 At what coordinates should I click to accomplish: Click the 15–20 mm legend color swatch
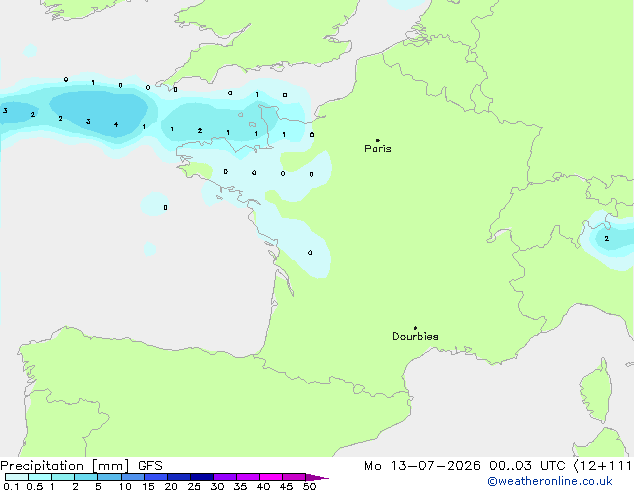pyautogui.click(x=156, y=477)
